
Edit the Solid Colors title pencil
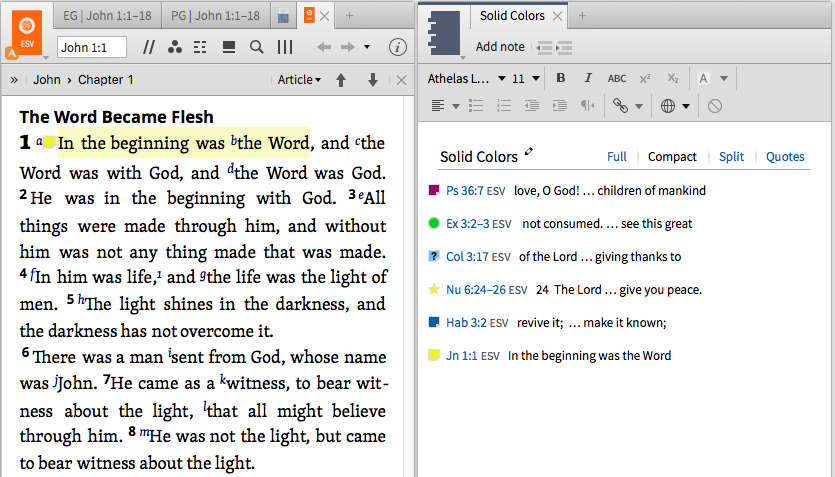[528, 152]
